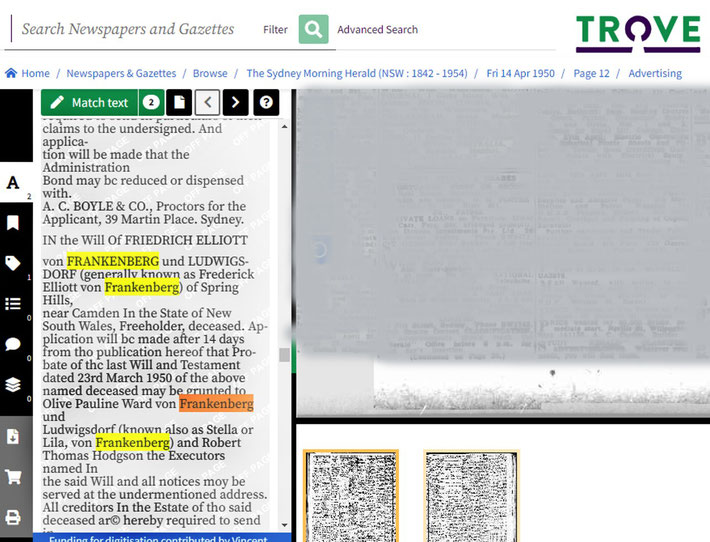Open Browse breadcrumb link

(210, 73)
